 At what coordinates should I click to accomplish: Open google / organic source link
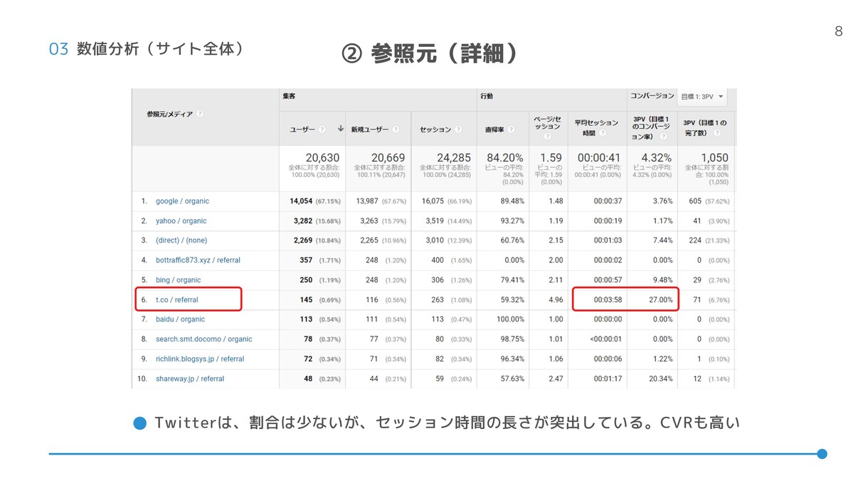182,201
